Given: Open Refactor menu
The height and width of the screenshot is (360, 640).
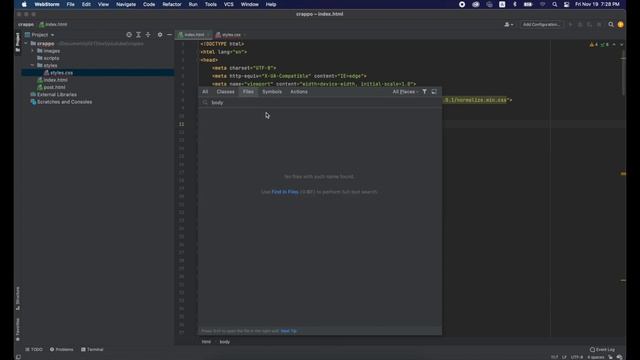Looking at the screenshot, I should click(172, 4).
